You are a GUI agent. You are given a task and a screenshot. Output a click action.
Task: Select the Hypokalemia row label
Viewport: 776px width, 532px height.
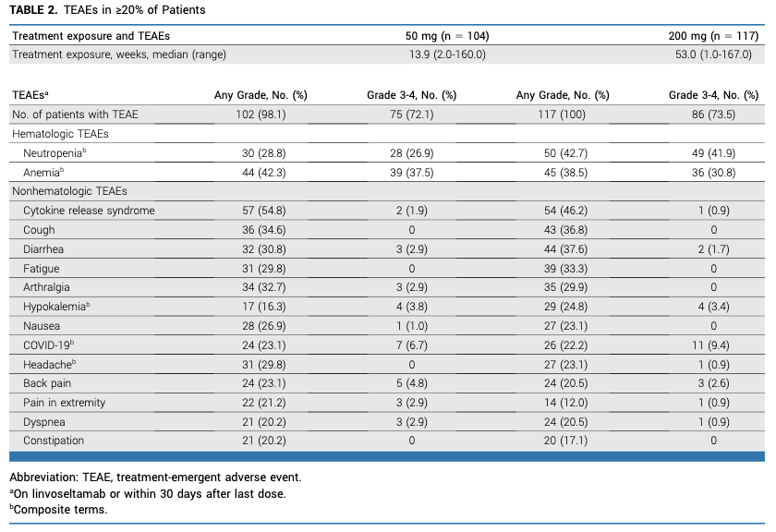click(x=56, y=307)
